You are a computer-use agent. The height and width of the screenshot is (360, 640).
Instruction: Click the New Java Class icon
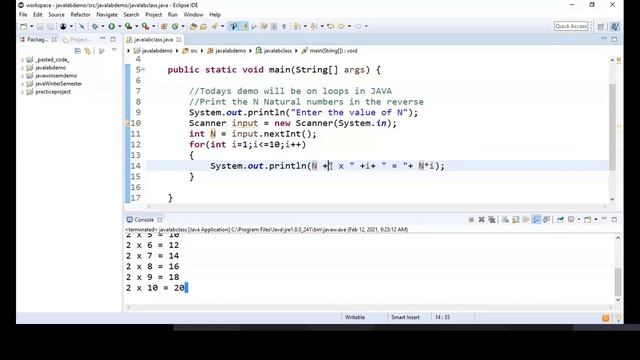click(x=175, y=27)
